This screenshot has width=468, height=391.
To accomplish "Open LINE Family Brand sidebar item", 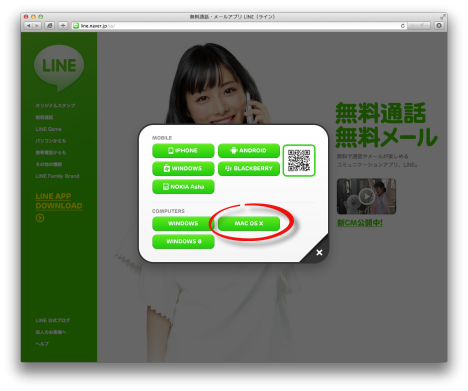I will (x=57, y=176).
